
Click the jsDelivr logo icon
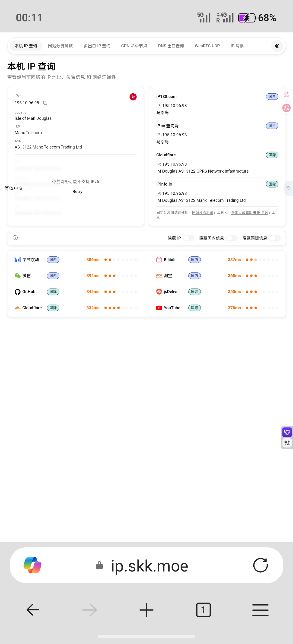tap(159, 292)
